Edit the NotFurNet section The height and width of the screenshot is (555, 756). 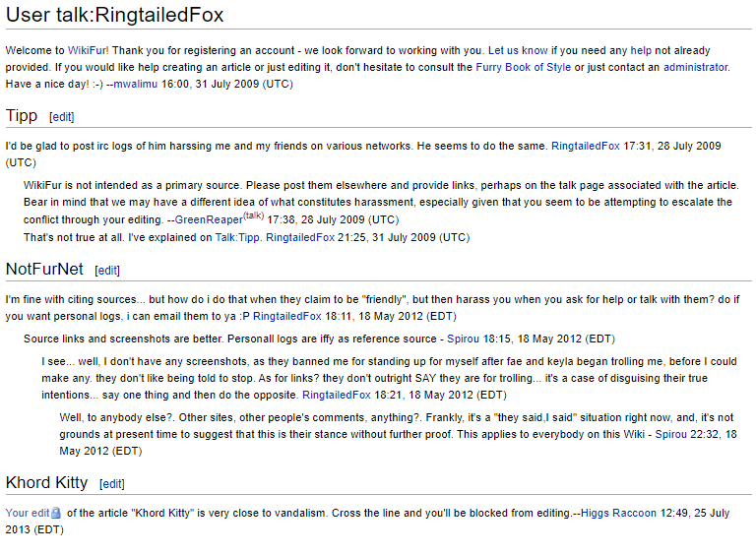click(x=107, y=271)
